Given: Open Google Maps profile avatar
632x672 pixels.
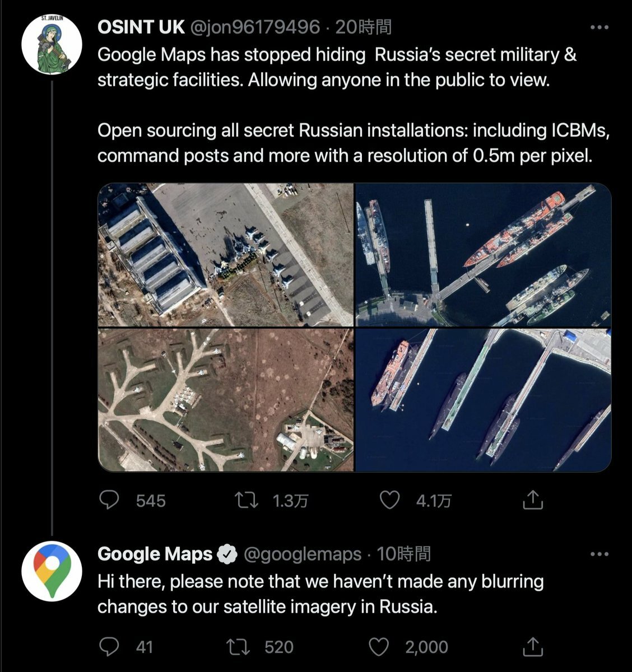Looking at the screenshot, I should pos(52,571).
